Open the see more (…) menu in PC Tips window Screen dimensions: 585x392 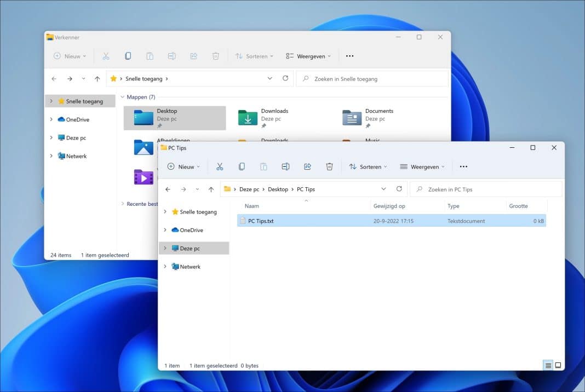[463, 166]
